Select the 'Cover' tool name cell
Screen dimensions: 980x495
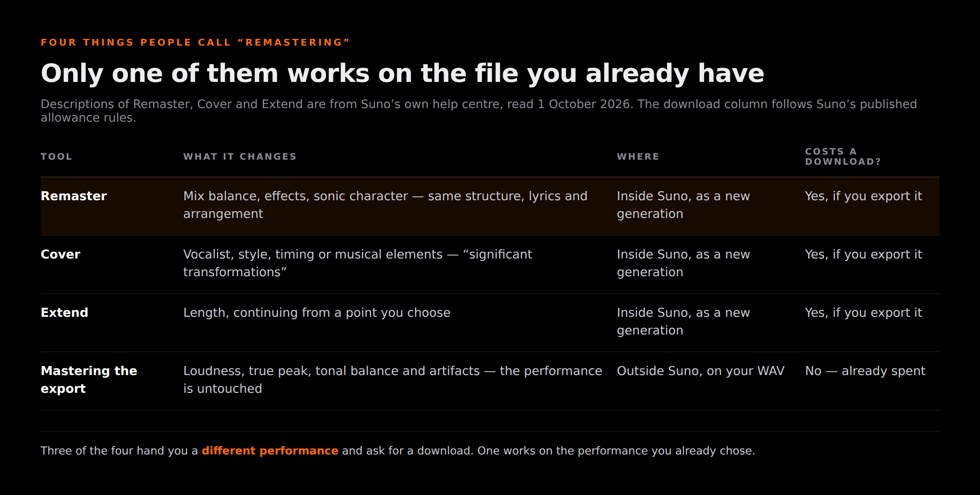60,254
